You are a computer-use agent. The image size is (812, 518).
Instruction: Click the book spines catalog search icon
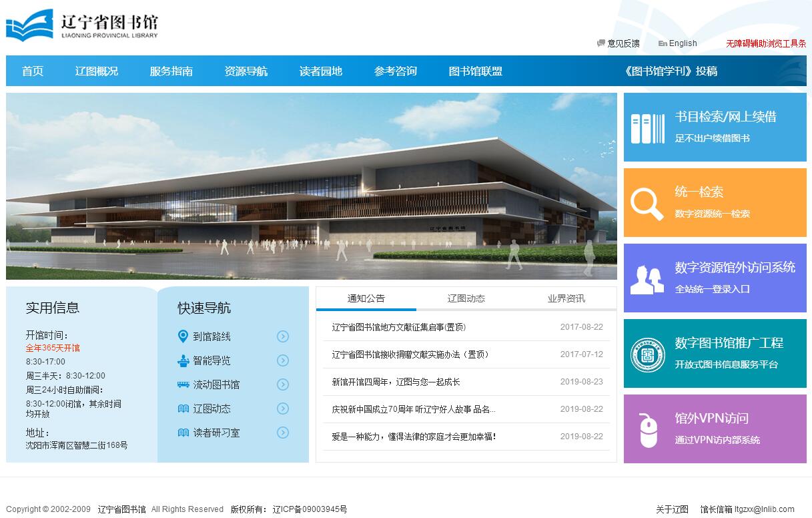(647, 128)
